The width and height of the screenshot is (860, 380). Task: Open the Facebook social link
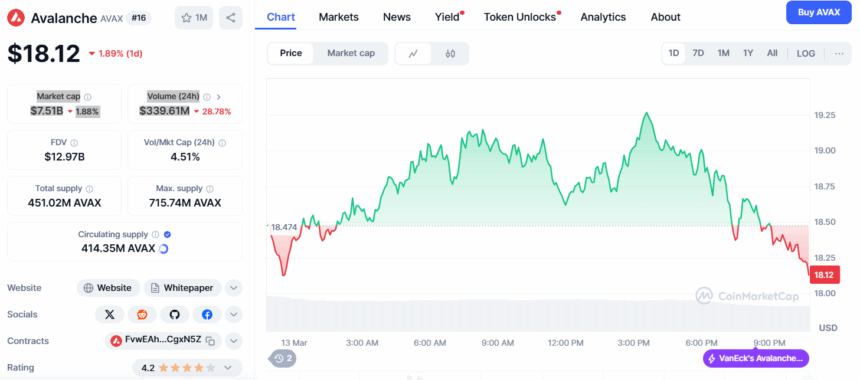click(x=207, y=314)
